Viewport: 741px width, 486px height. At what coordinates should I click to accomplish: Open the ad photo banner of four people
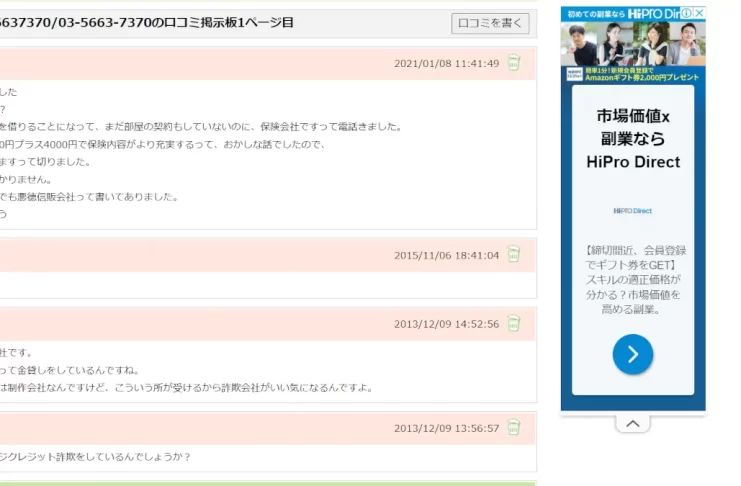[632, 43]
